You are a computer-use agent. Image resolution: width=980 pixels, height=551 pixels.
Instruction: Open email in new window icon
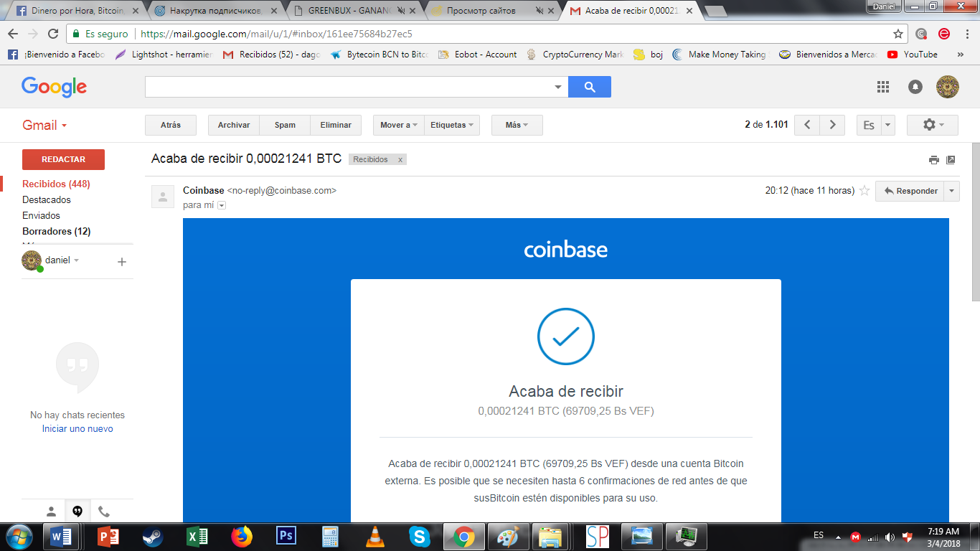(951, 160)
